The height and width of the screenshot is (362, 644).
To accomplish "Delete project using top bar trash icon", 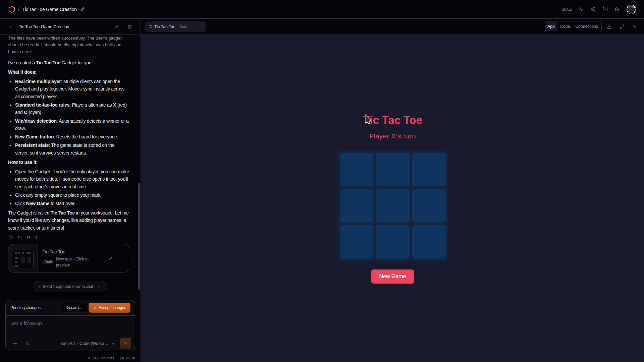I will pyautogui.click(x=617, y=9).
